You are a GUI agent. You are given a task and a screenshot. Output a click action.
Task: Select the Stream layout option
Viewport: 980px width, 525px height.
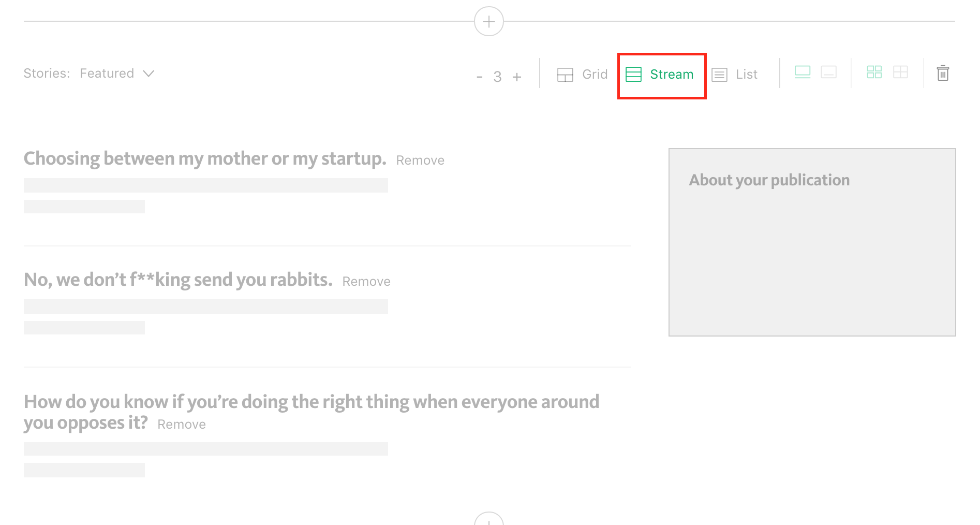click(660, 75)
